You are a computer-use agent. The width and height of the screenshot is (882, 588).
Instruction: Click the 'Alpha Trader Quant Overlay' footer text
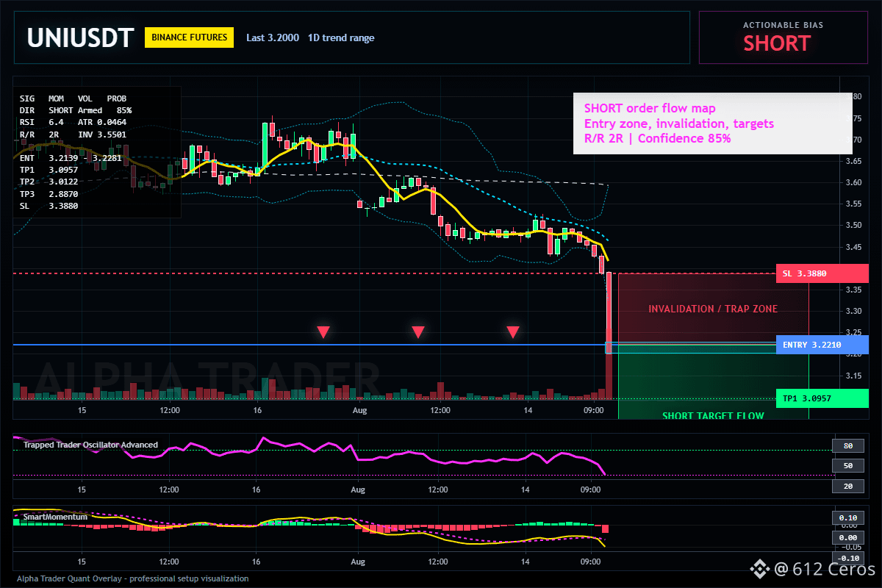(132, 578)
